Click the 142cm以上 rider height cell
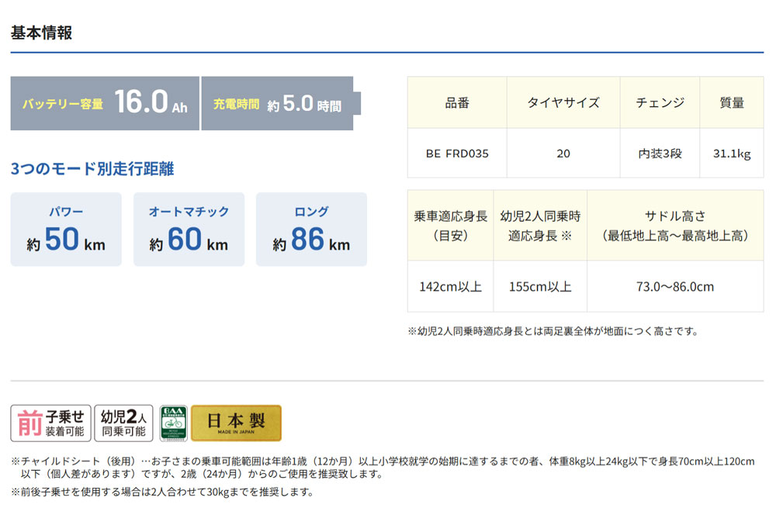Screen dimensions: 776x532 pyautogui.click(x=450, y=286)
